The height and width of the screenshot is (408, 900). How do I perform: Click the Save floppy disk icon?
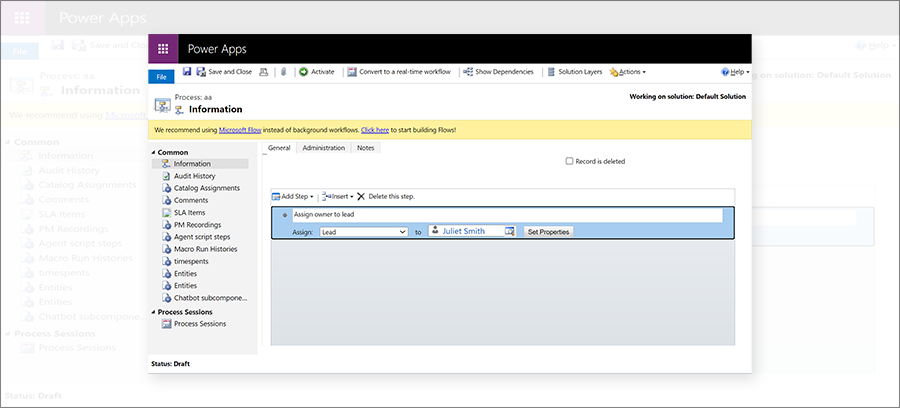(x=187, y=72)
